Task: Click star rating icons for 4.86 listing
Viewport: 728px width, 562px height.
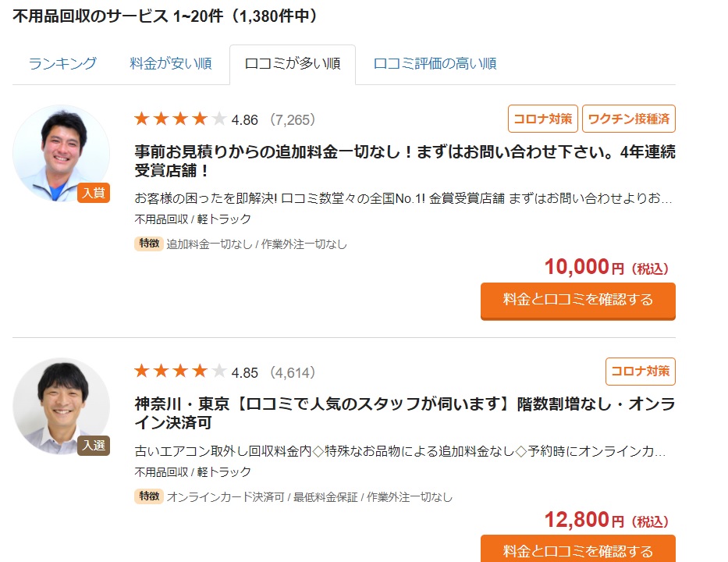Action: coord(180,119)
